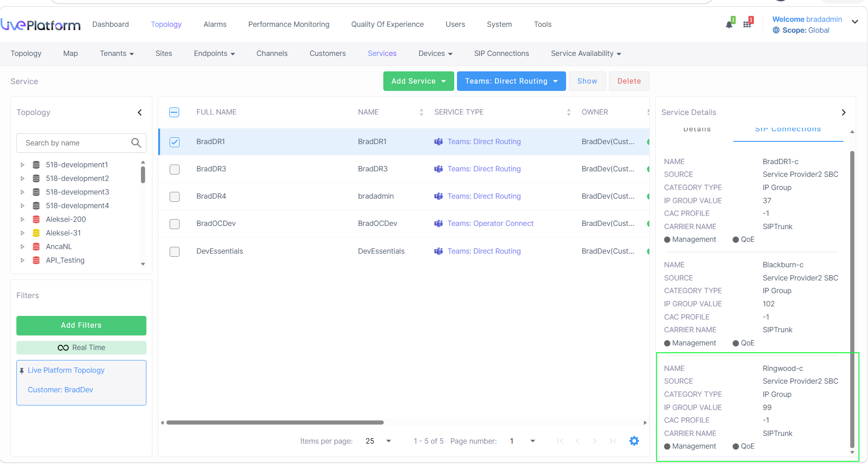Image resolution: width=868 pixels, height=465 pixels.
Task: Open Live Platform Topology filter link
Action: click(66, 370)
